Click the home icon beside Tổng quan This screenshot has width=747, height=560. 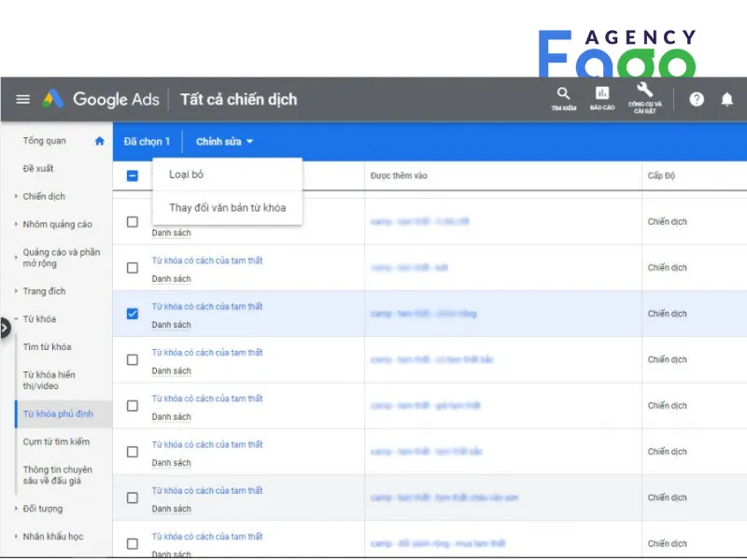(x=100, y=141)
